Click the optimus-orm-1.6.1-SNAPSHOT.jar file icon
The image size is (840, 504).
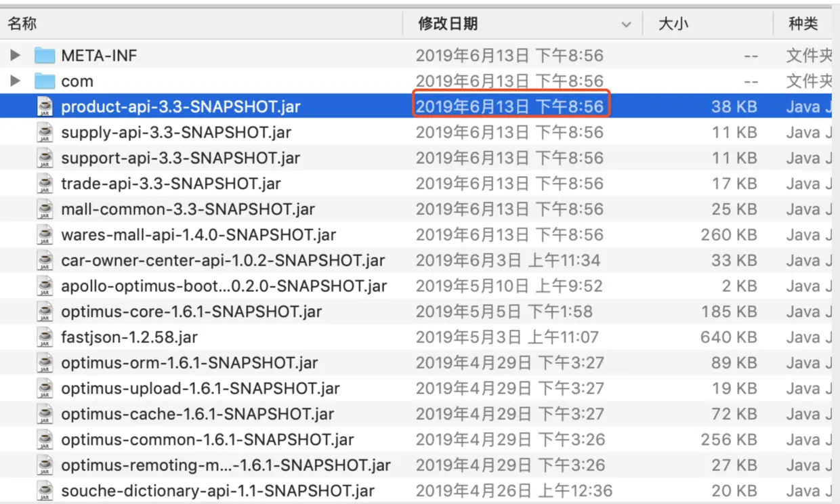(45, 363)
